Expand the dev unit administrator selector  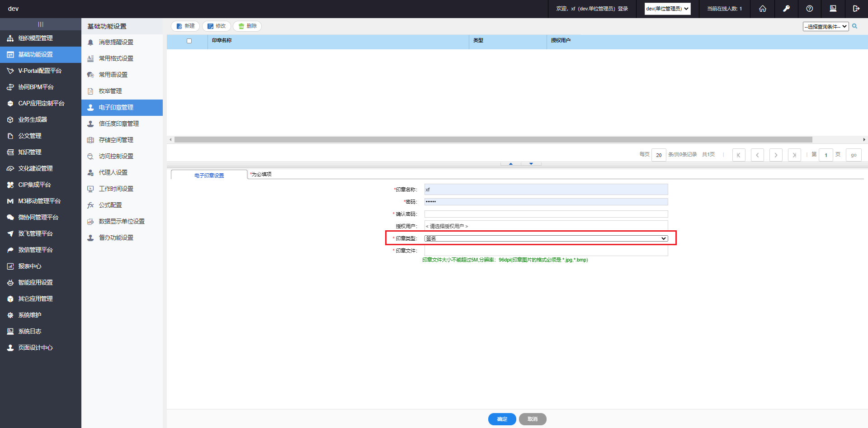click(x=667, y=9)
